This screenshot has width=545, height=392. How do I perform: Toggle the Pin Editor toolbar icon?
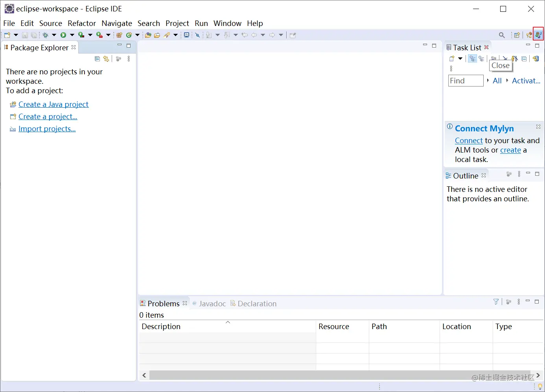pos(293,35)
